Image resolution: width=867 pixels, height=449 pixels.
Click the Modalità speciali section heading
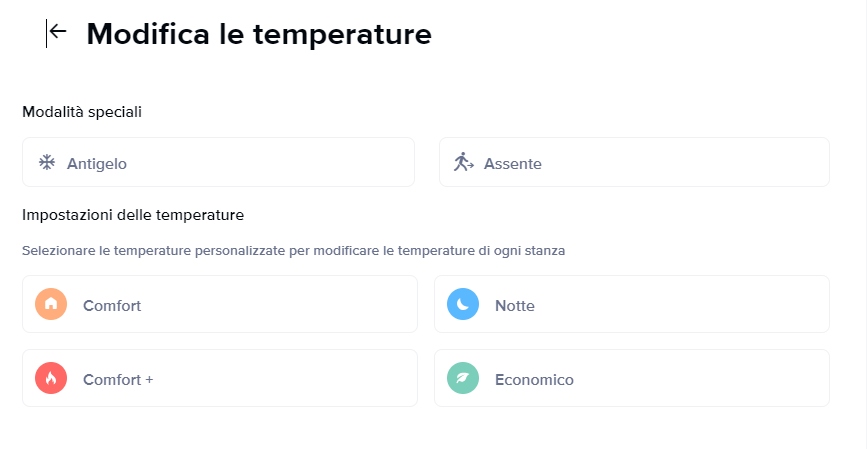point(82,112)
